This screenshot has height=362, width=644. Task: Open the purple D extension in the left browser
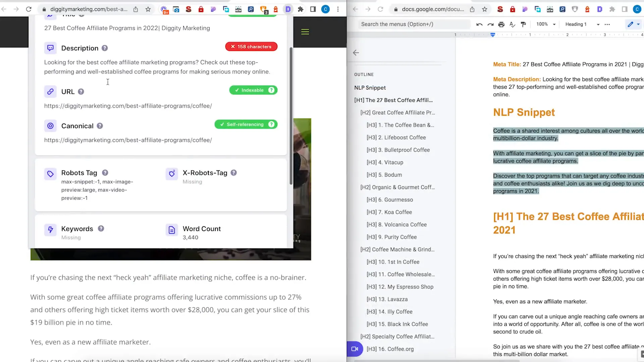[x=288, y=9]
